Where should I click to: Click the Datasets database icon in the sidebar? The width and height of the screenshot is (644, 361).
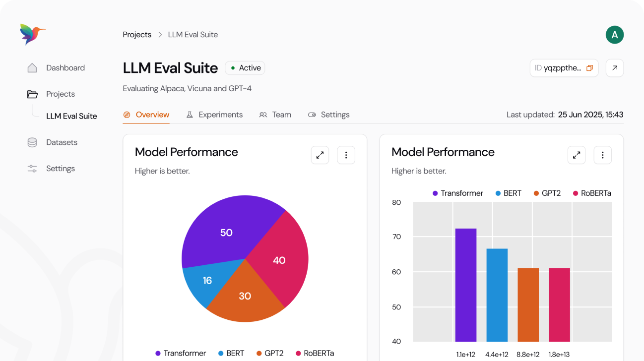pos(32,142)
